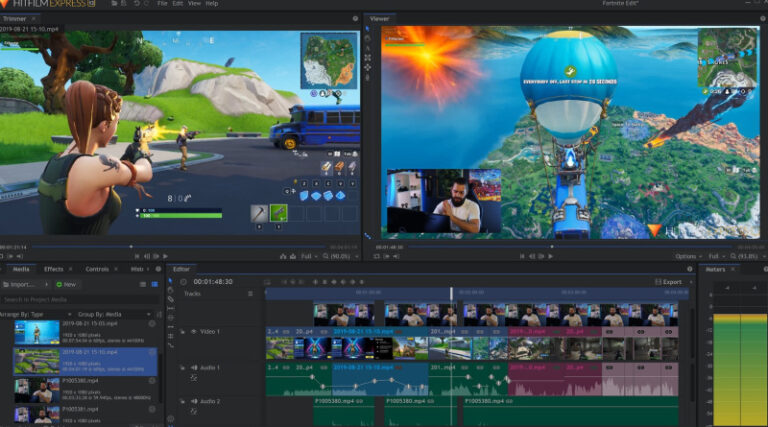Step back one frame in the Trimmer
The image size is (768, 427).
click(x=147, y=256)
